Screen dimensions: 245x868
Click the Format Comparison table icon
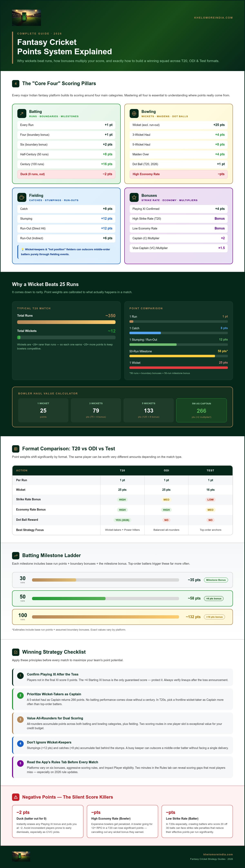[16, 449]
